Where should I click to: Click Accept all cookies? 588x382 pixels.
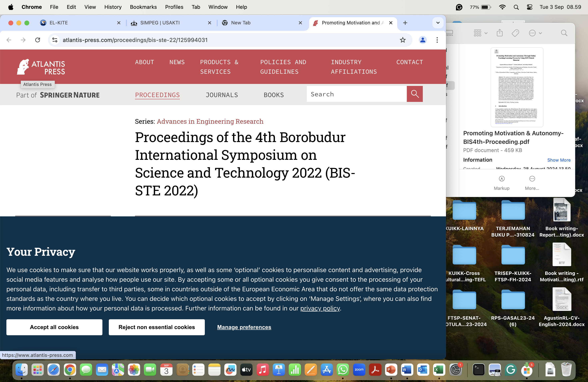coord(54,327)
